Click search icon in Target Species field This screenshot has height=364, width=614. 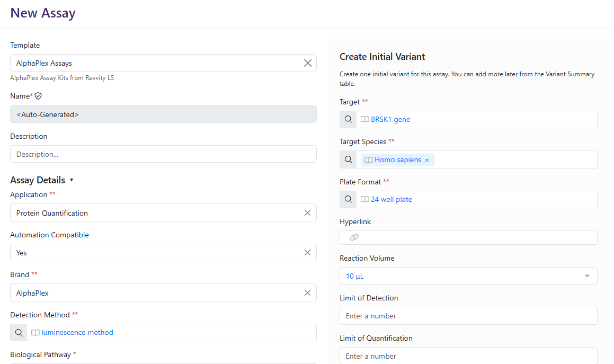click(348, 159)
